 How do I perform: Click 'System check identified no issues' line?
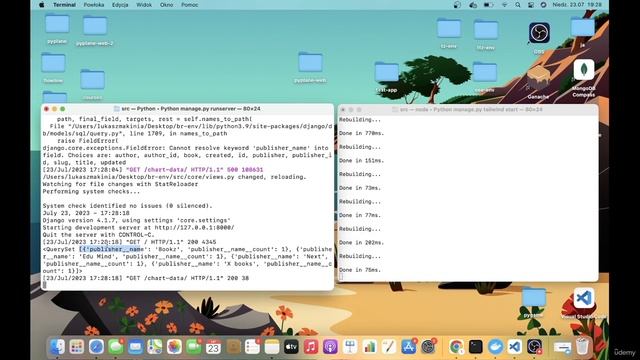[x=127, y=206]
